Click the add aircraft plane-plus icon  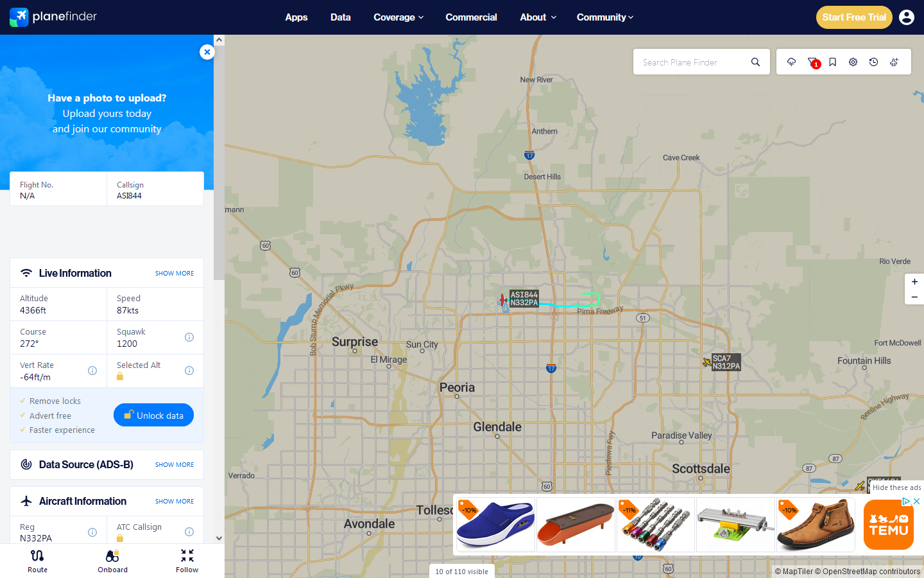894,62
